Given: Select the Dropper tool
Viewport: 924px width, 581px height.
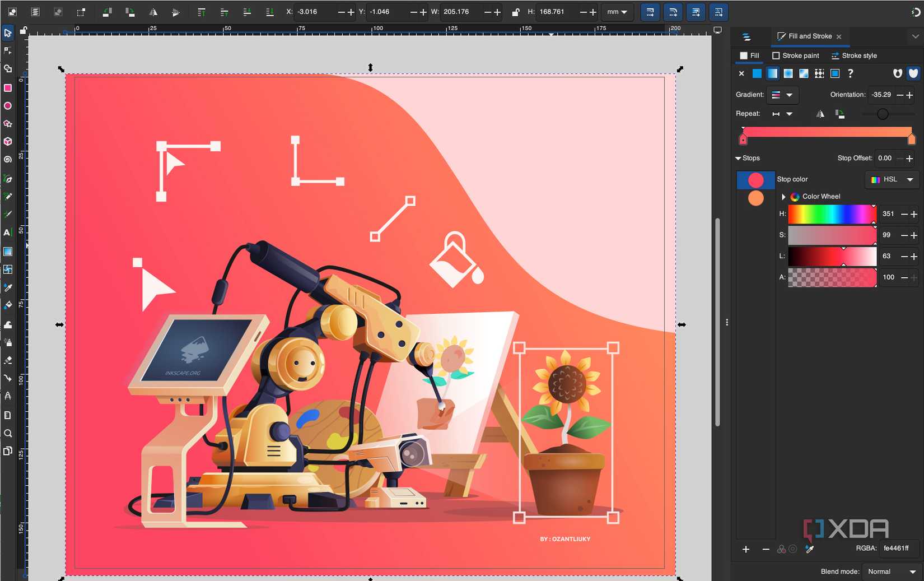Looking at the screenshot, I should tap(8, 287).
